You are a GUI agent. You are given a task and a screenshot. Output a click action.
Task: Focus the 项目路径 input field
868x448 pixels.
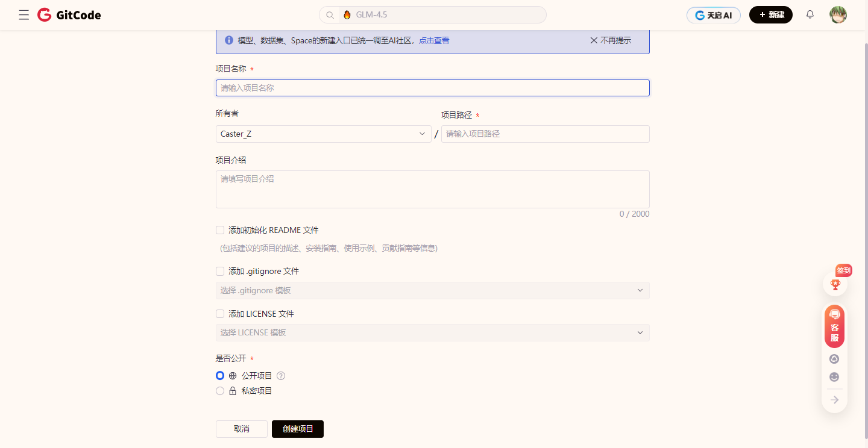coord(546,134)
